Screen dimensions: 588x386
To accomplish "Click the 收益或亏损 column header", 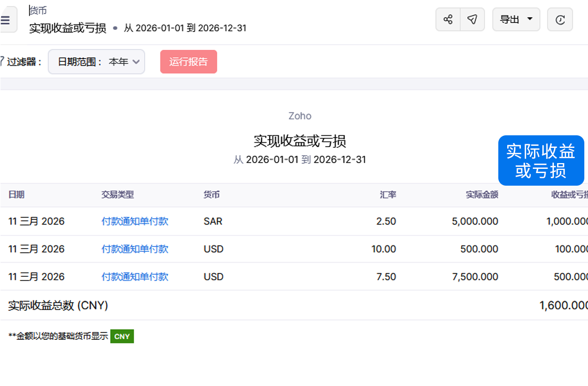I will point(569,195).
